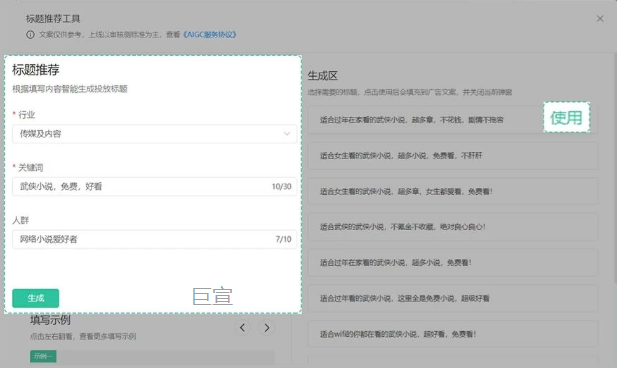Select the 示例一 tag

[43, 356]
